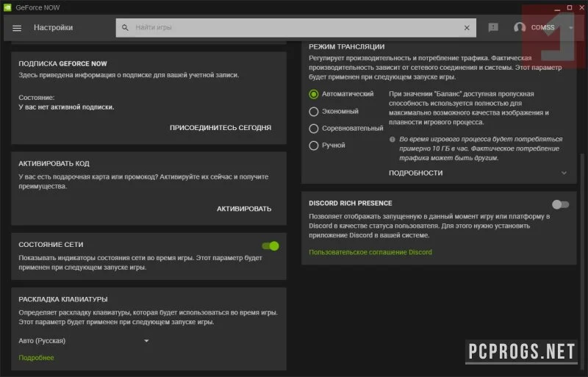Select the 'Экономный' streaming mode
This screenshot has height=377, width=588.
(314, 112)
